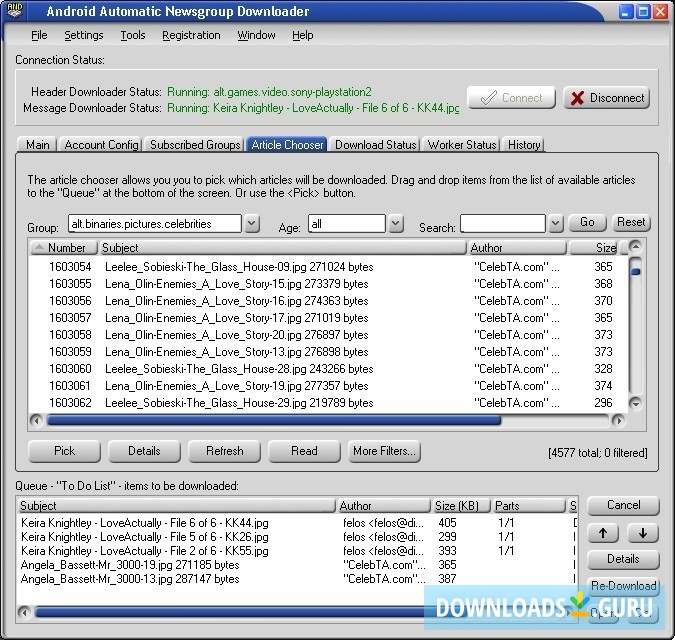Image resolution: width=675 pixels, height=640 pixels.
Task: Click the Pick button
Action: pos(64,451)
